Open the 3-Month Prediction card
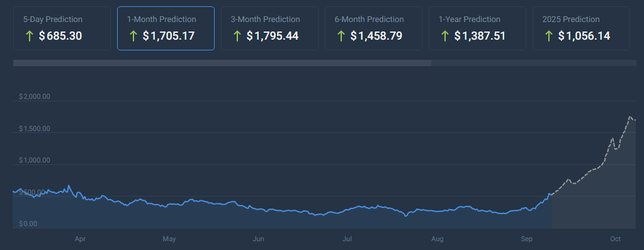Image resolution: width=644 pixels, height=250 pixels. (x=270, y=28)
